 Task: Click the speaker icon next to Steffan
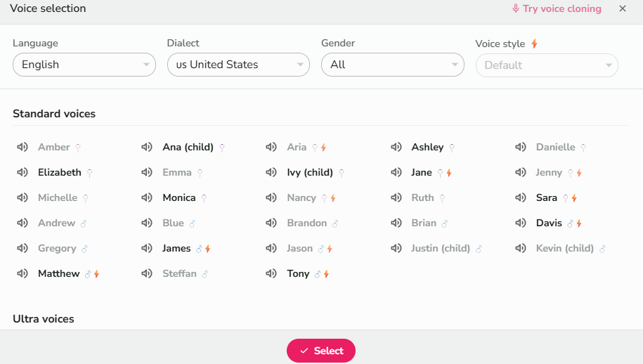147,273
